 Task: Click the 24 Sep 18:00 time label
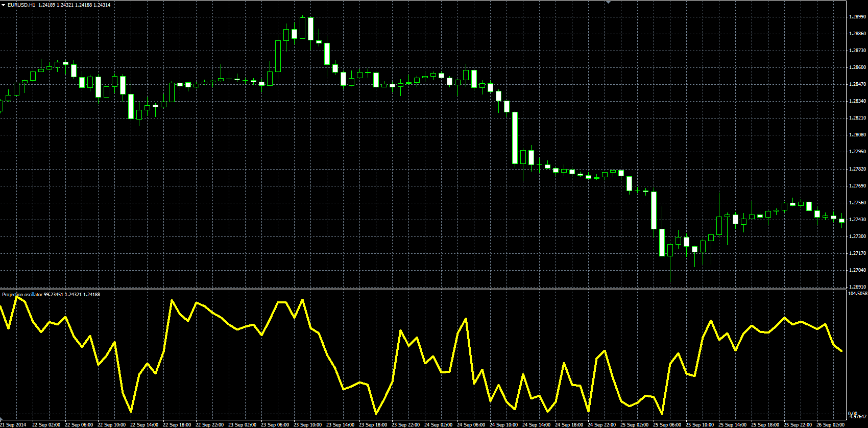coord(569,425)
